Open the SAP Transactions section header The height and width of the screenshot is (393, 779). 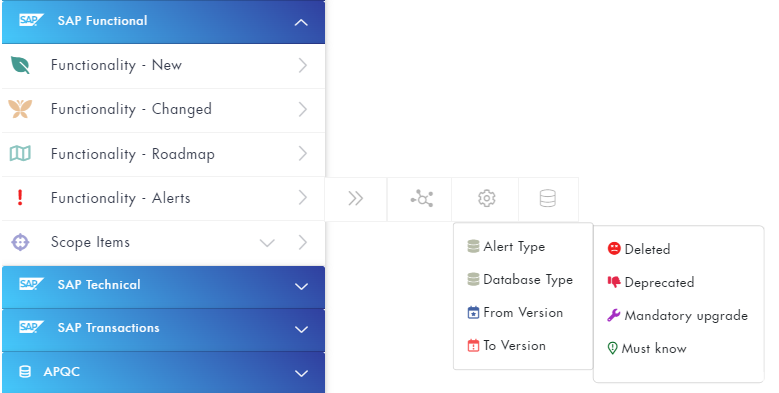pos(163,330)
